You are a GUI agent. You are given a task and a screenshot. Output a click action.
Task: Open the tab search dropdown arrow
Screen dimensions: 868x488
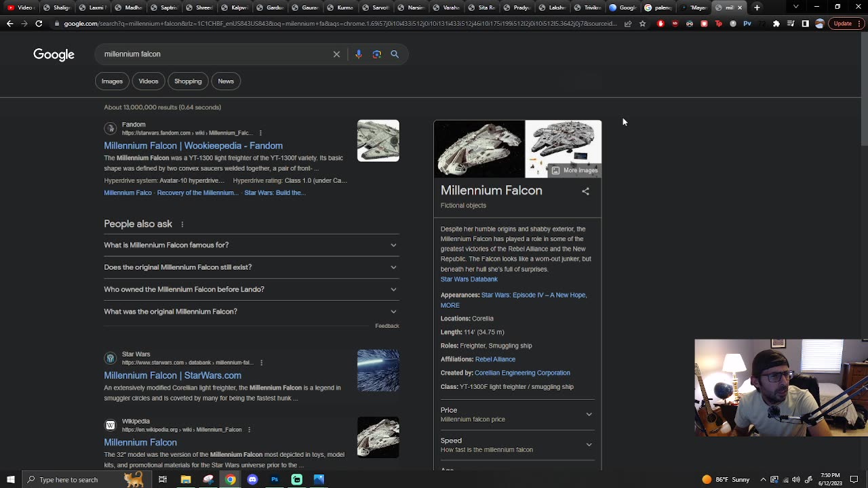pyautogui.click(x=795, y=7)
